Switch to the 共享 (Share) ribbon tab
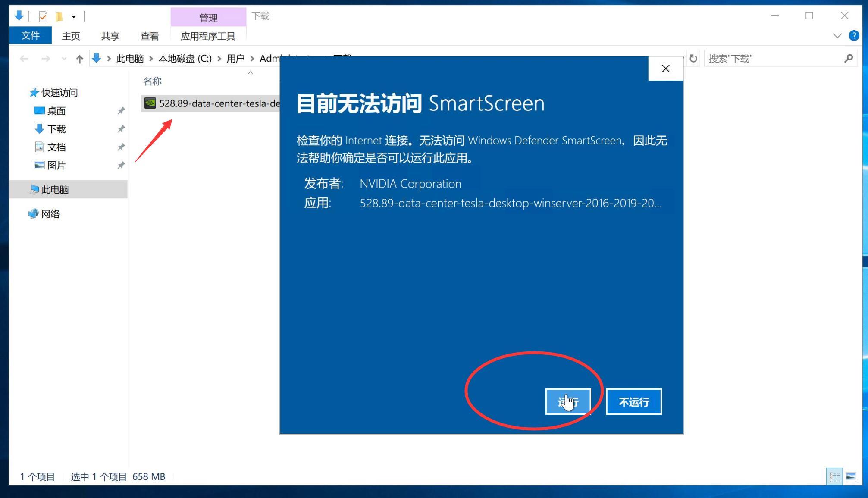The image size is (868, 498). coord(110,36)
